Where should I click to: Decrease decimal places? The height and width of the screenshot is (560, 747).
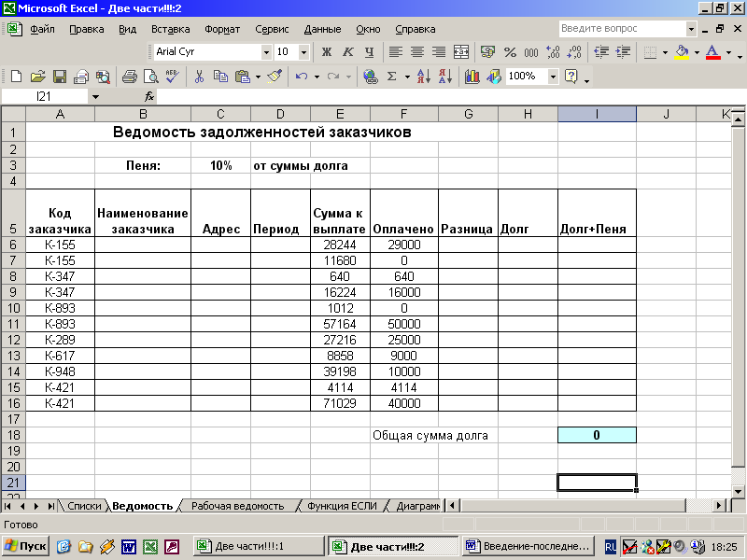(574, 51)
